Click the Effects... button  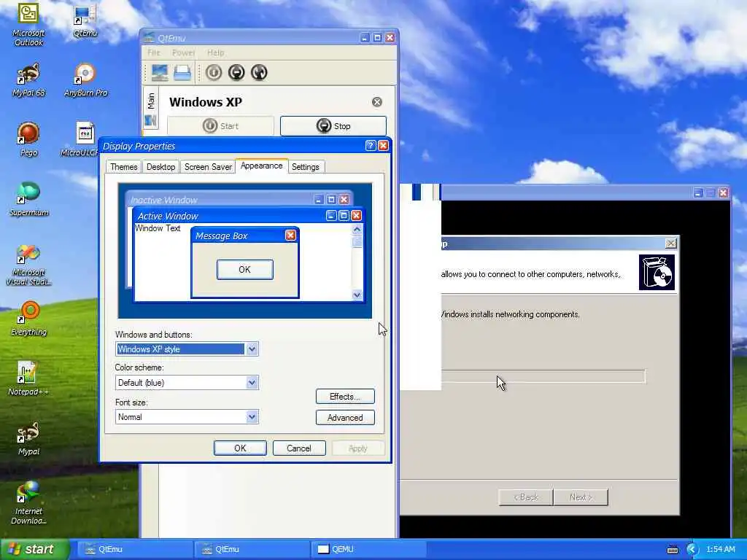345,396
